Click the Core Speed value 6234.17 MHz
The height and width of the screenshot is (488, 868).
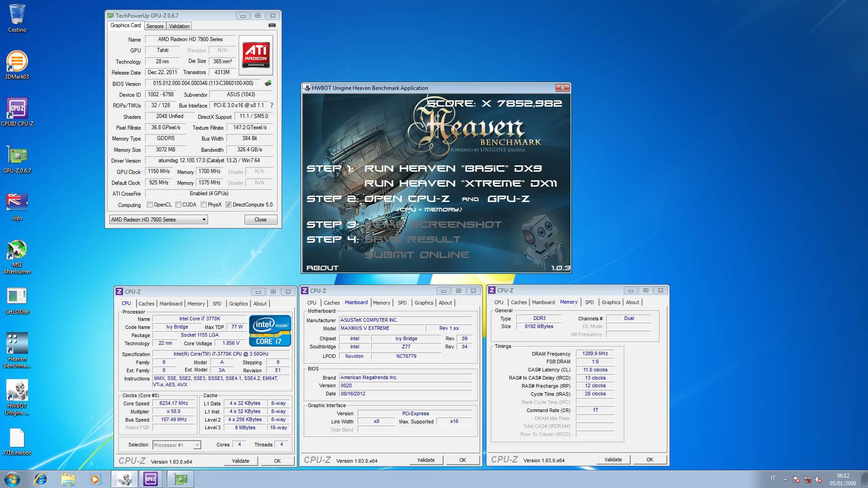174,404
